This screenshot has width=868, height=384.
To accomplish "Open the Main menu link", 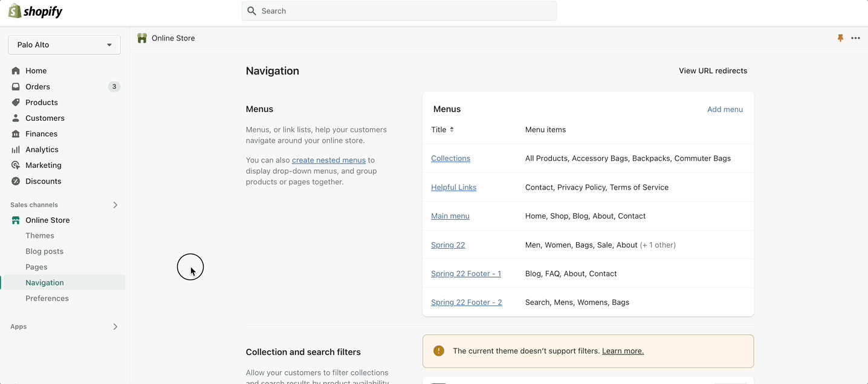I will [450, 216].
